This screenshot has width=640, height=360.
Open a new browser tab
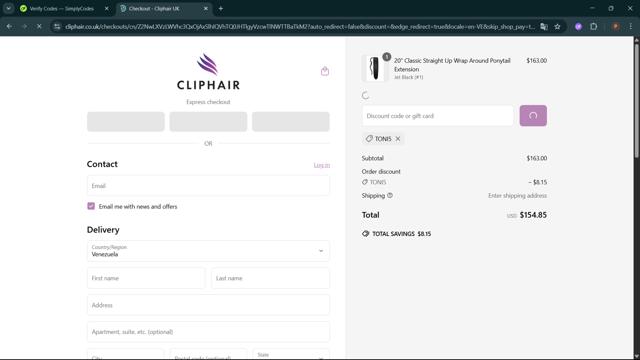click(x=221, y=9)
